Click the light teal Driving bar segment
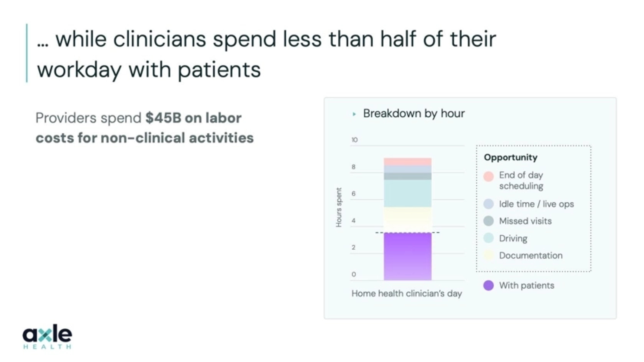The image size is (644, 362). (x=408, y=193)
